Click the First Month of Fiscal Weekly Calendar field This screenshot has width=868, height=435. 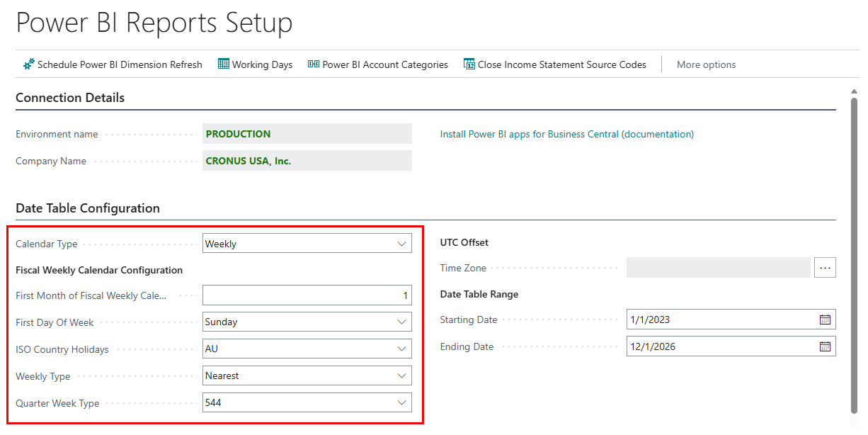[x=307, y=295]
